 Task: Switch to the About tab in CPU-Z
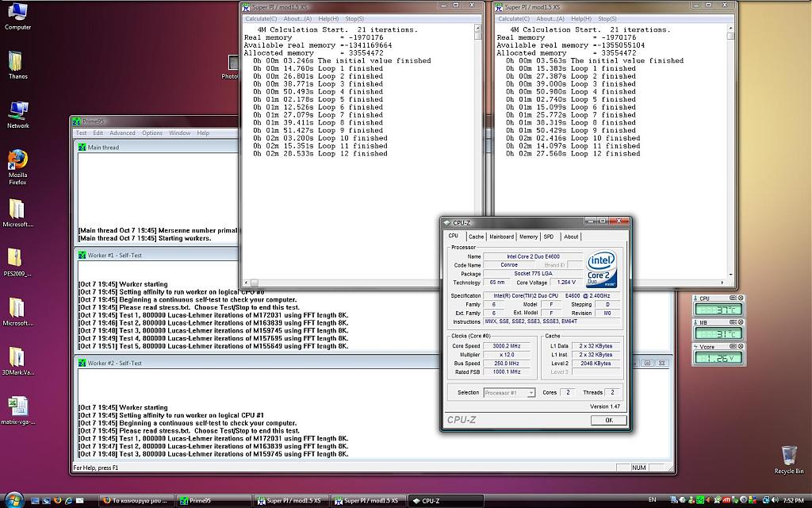click(571, 237)
